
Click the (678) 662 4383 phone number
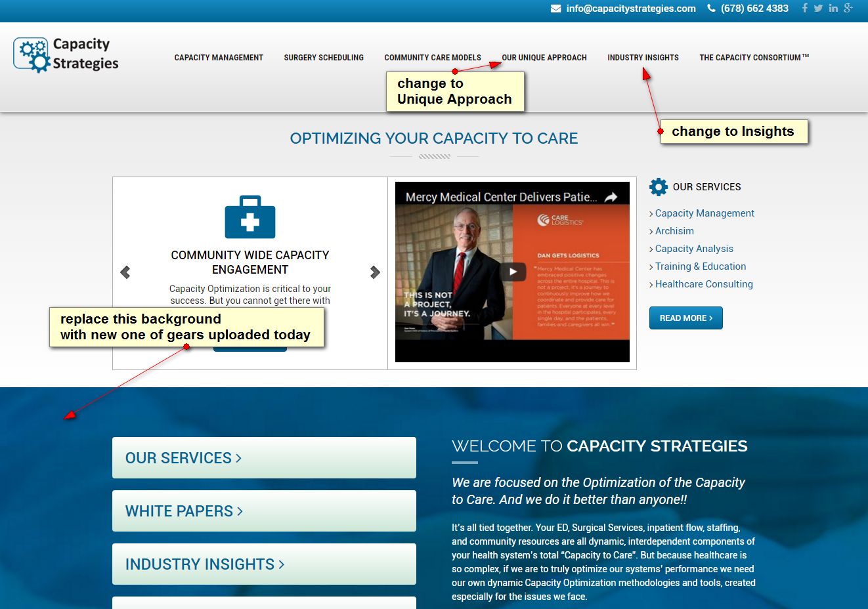[x=754, y=9]
